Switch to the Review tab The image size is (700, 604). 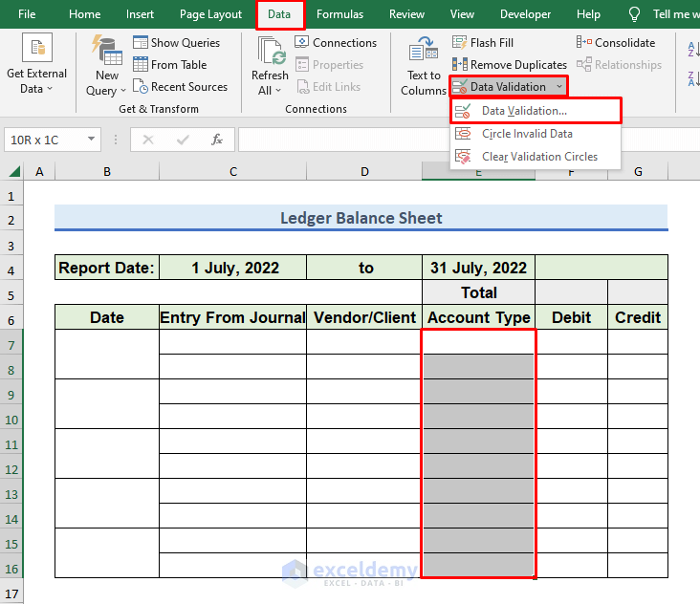406,14
